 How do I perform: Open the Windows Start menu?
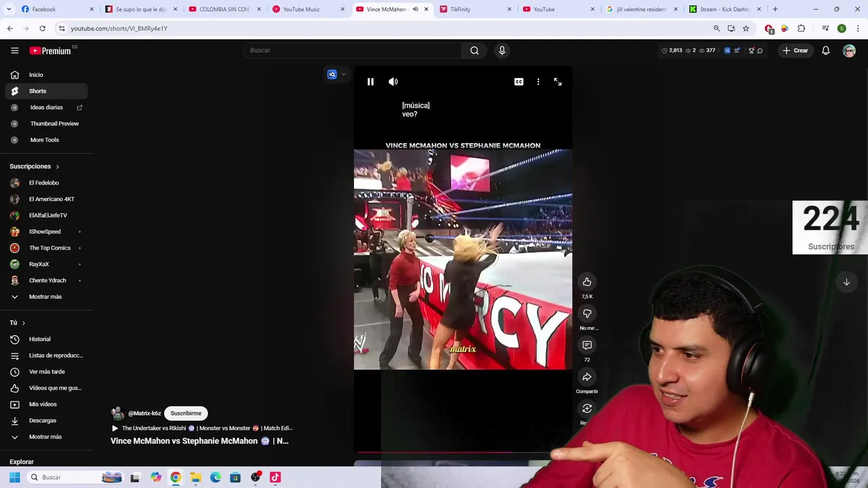[x=14, y=477]
